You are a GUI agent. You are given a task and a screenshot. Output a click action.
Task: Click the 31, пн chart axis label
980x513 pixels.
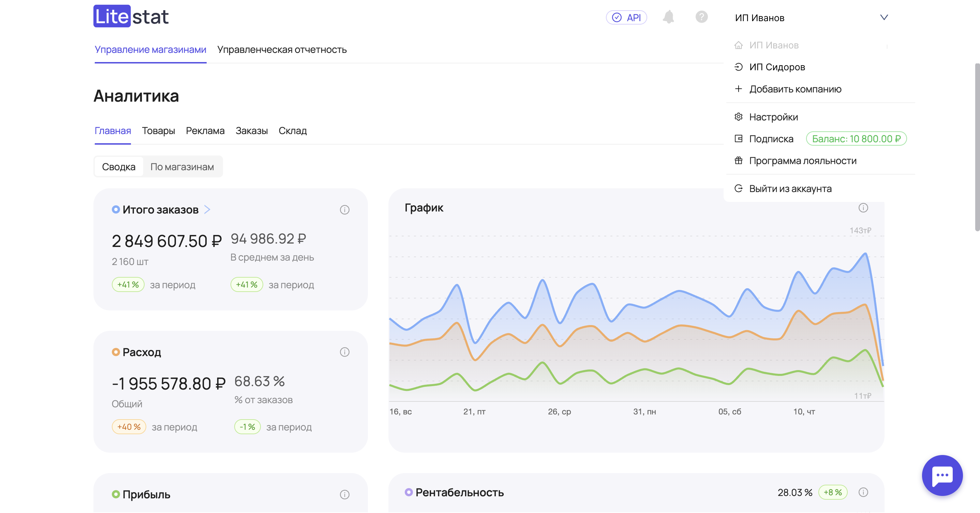[644, 412]
